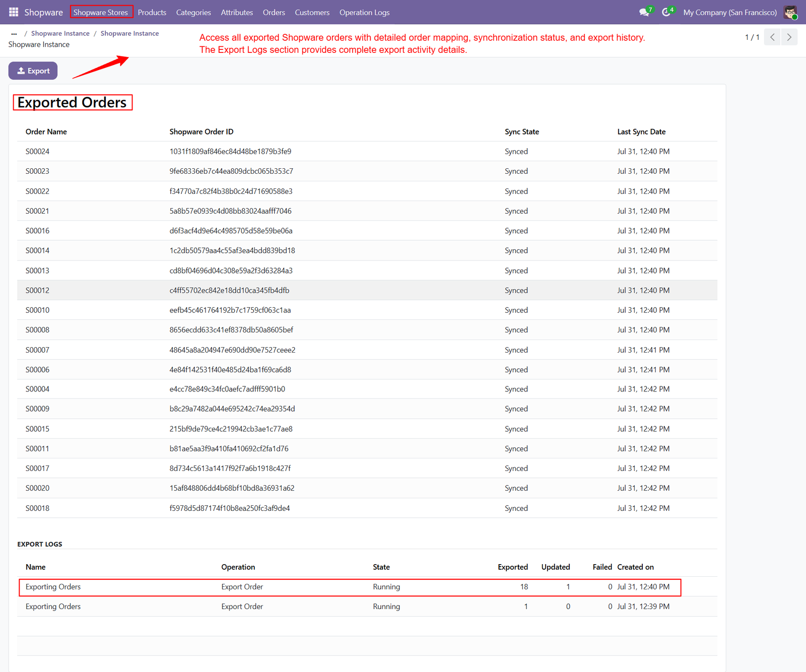
Task: Click the 1 / 1 pager counter
Action: (x=752, y=37)
